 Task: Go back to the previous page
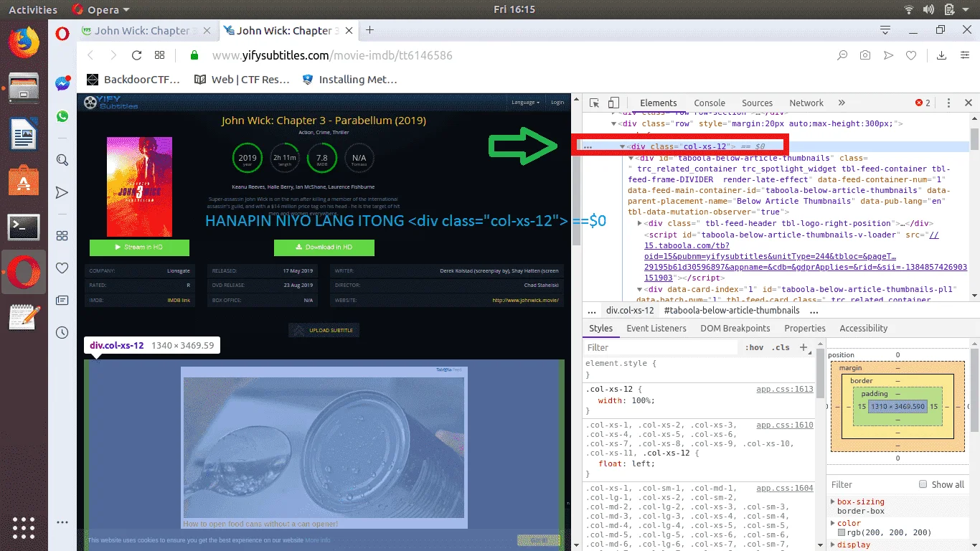point(90,55)
